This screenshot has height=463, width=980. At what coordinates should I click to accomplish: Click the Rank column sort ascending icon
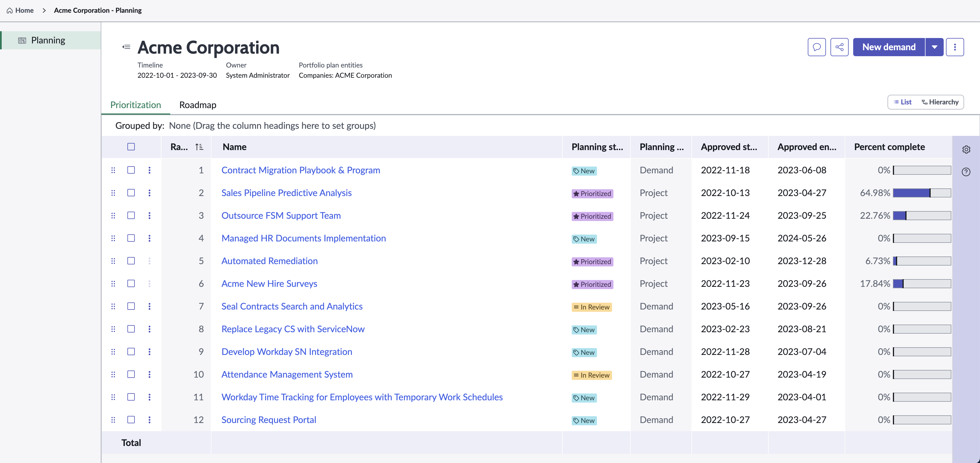199,147
